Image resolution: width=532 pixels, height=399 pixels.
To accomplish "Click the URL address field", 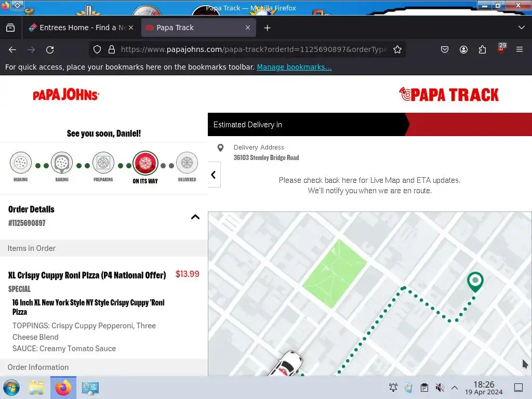I will coord(253,49).
